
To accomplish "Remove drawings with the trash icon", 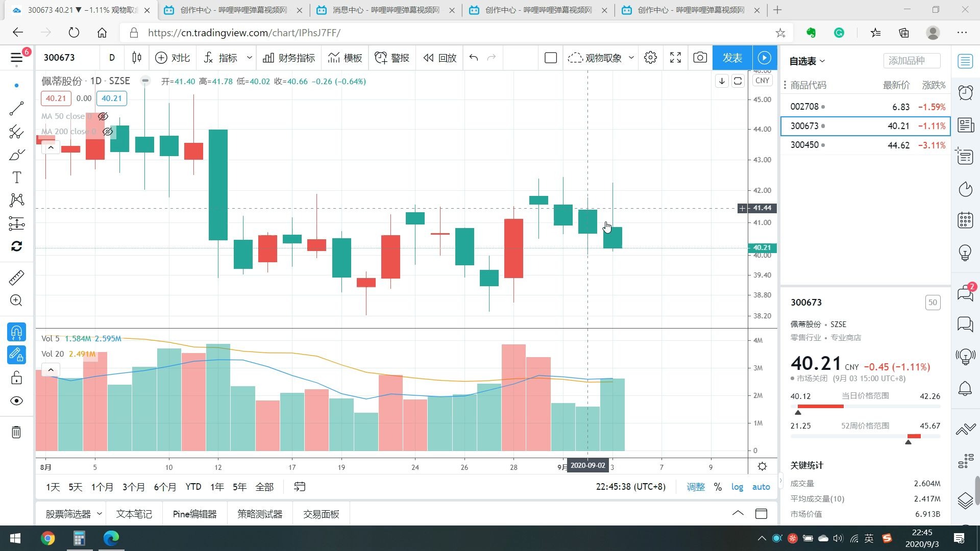I will coord(16,432).
